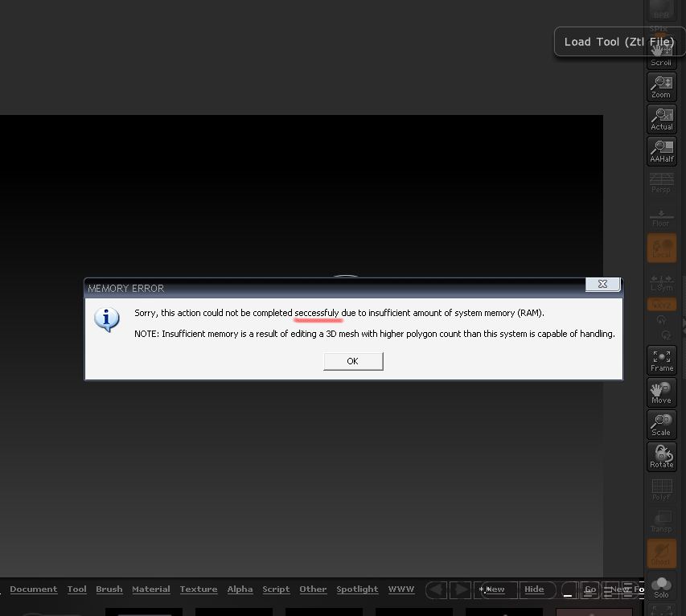Click the blue information icon in dialog
Image resolution: width=686 pixels, height=616 pixels.
tap(107, 319)
